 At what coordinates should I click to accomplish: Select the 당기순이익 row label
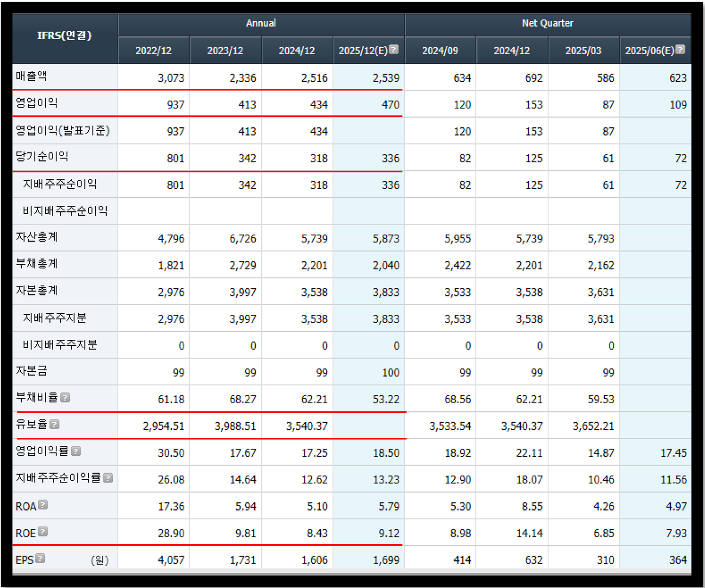(42, 157)
